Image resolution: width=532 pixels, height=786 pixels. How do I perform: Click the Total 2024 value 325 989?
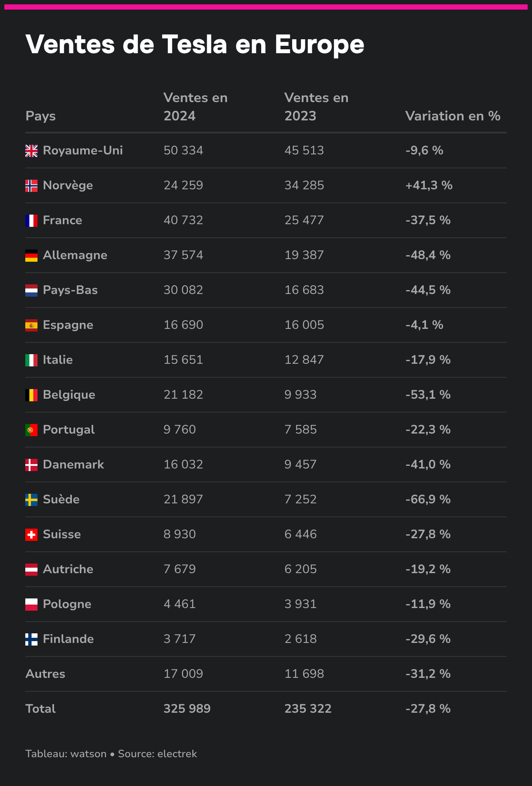click(187, 709)
